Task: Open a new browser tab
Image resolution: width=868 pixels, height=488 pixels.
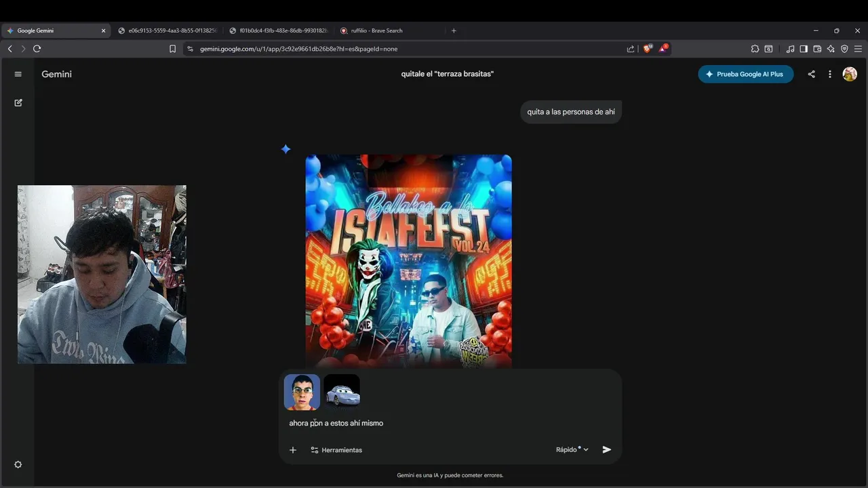Action: click(454, 30)
